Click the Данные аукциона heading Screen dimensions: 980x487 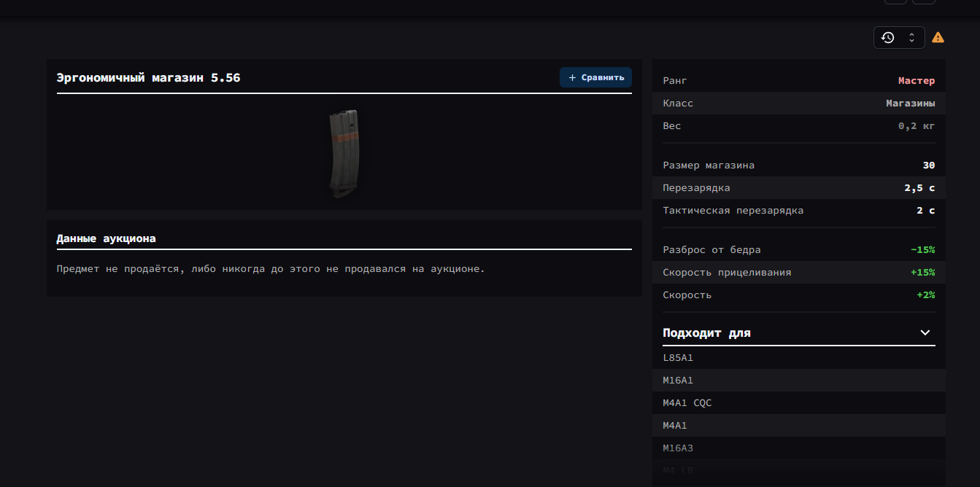(x=107, y=238)
